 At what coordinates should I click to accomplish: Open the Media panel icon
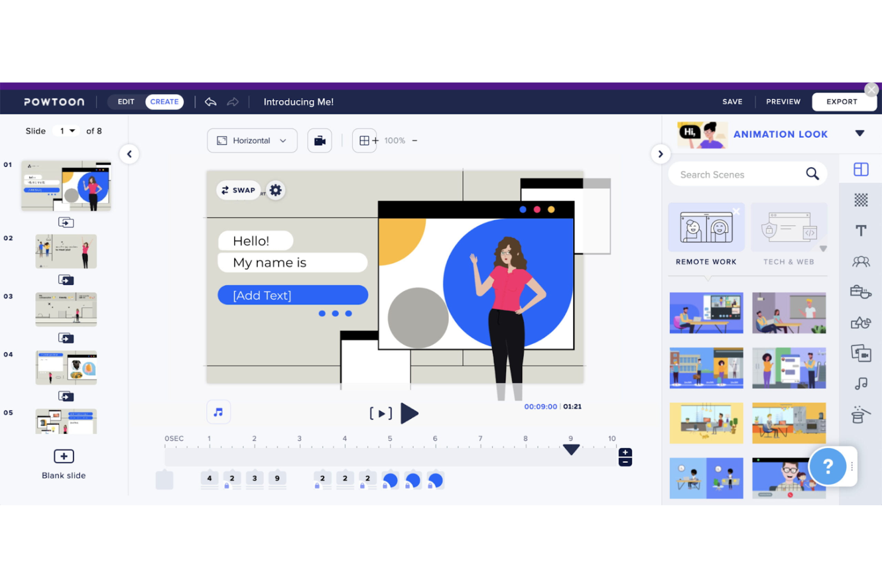(x=861, y=353)
